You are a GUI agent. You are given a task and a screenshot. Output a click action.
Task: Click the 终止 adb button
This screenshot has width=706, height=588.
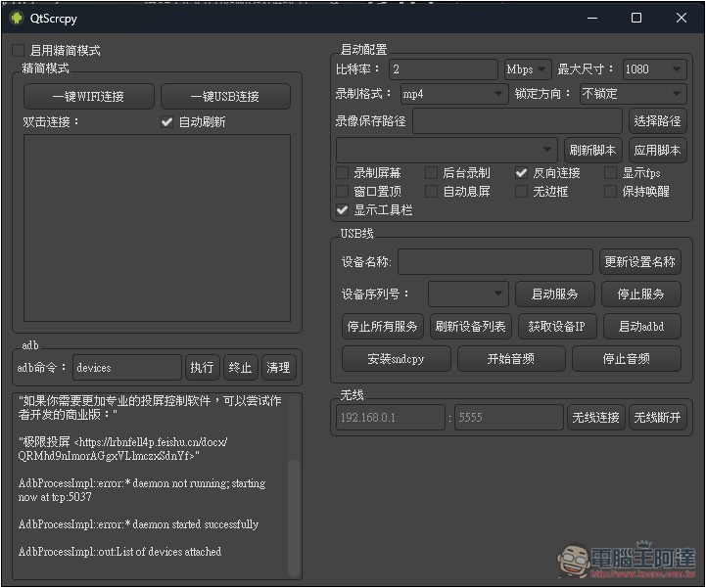tap(241, 368)
